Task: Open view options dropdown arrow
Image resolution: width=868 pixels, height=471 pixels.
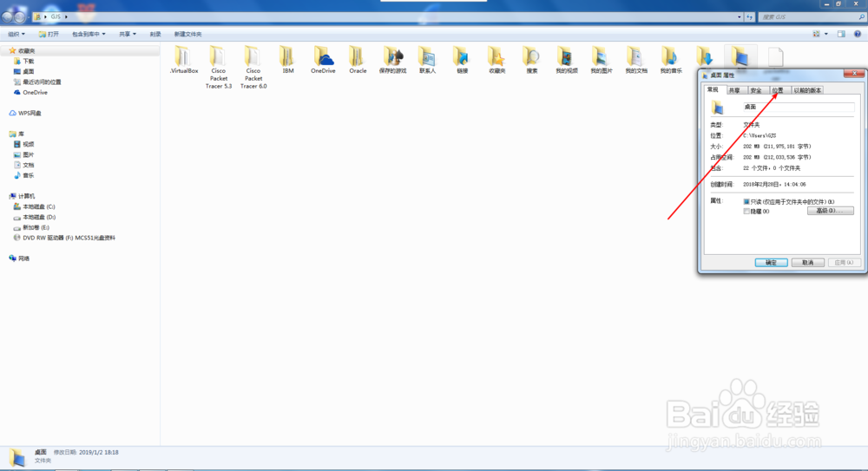Action: coord(826,34)
